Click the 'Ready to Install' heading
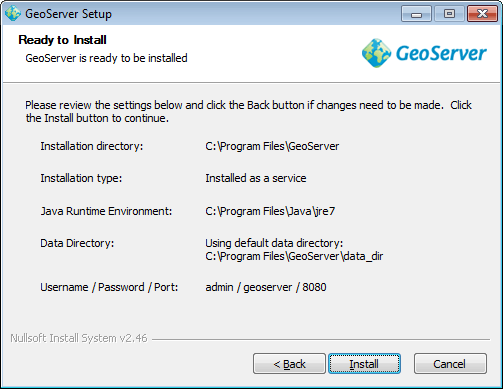The image size is (503, 389). [x=62, y=40]
